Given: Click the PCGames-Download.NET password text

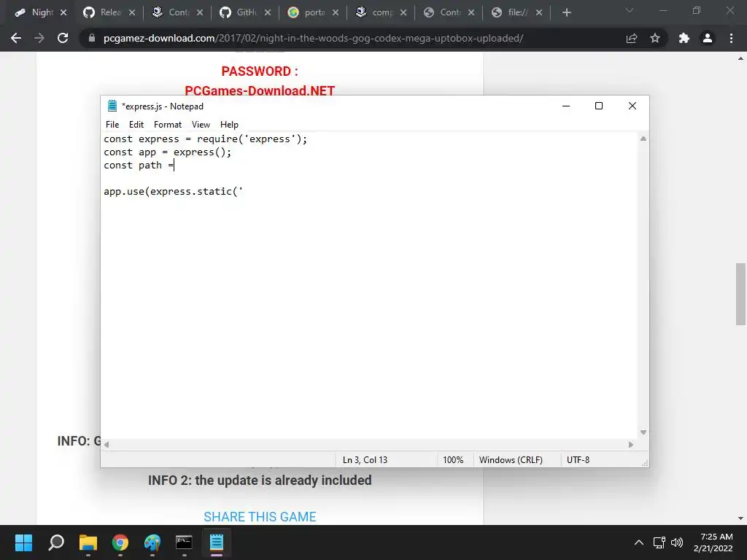Looking at the screenshot, I should tap(260, 90).
